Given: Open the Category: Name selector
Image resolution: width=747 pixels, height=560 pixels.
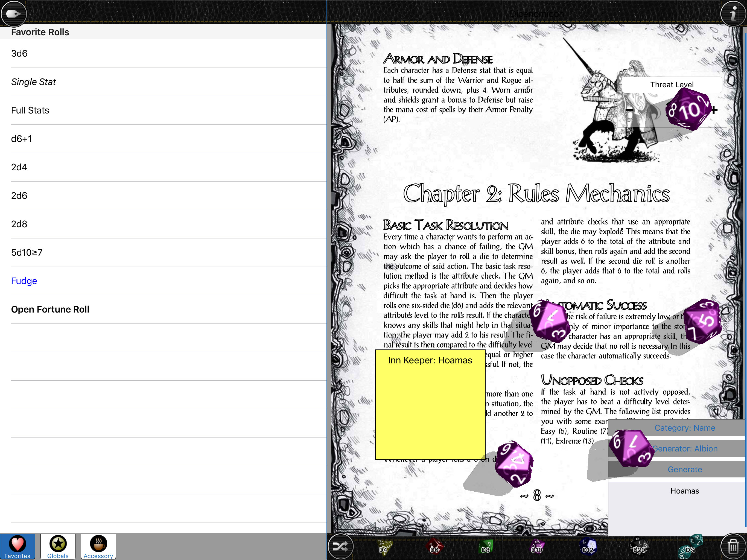Looking at the screenshot, I should point(685,428).
